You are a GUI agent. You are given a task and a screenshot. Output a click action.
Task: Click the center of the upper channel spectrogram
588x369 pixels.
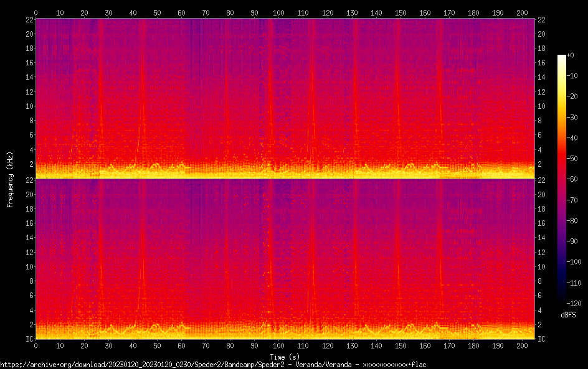coord(285,98)
